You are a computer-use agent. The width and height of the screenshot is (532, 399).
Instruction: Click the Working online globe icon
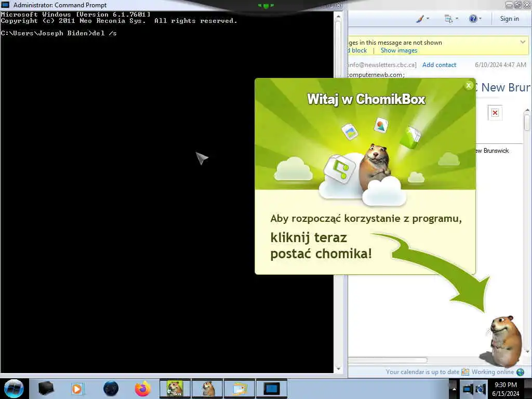pyautogui.click(x=520, y=372)
